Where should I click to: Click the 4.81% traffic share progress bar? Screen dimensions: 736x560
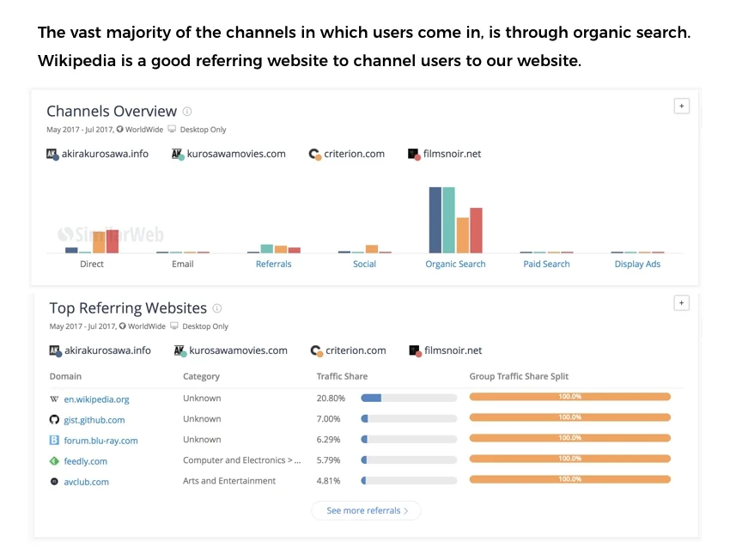coord(409,481)
